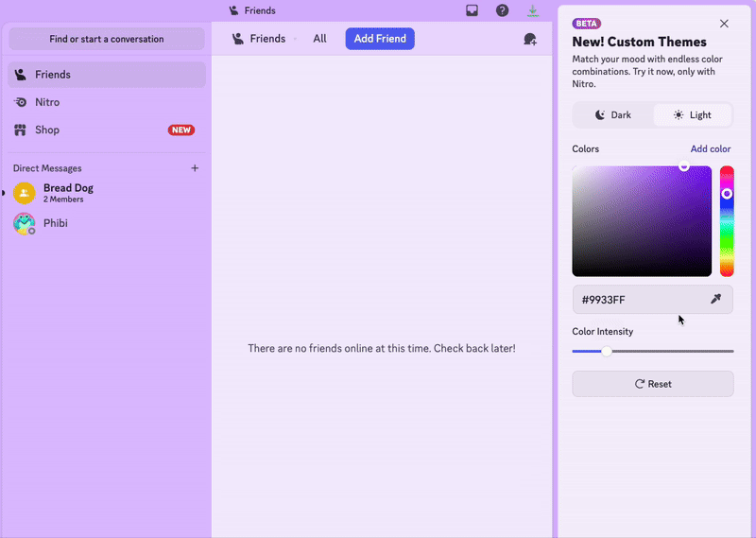
Task: Click the Friends icon in title bar
Action: 233,10
